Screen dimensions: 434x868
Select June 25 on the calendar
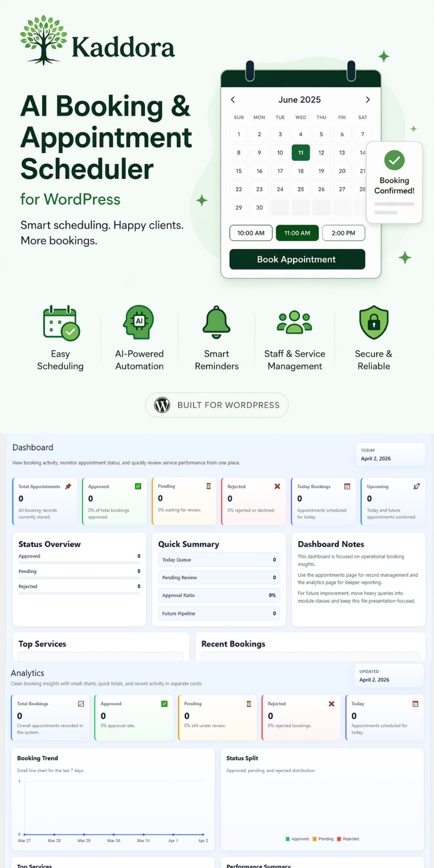pos(301,189)
